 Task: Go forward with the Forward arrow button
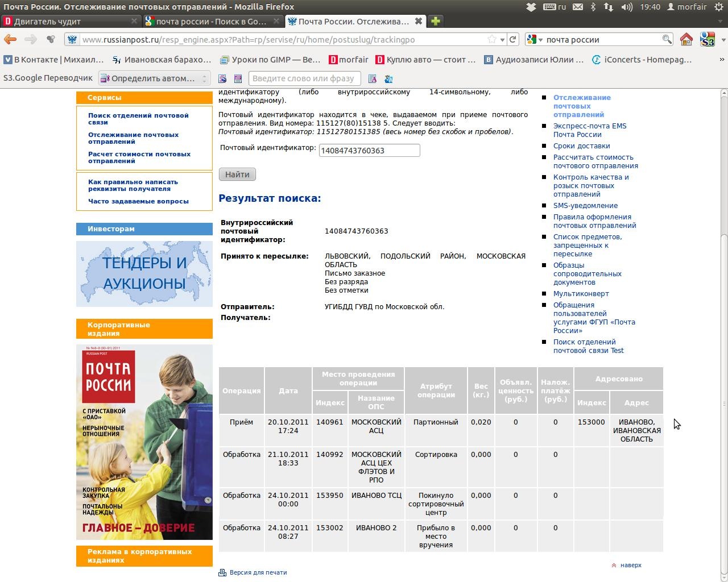31,39
